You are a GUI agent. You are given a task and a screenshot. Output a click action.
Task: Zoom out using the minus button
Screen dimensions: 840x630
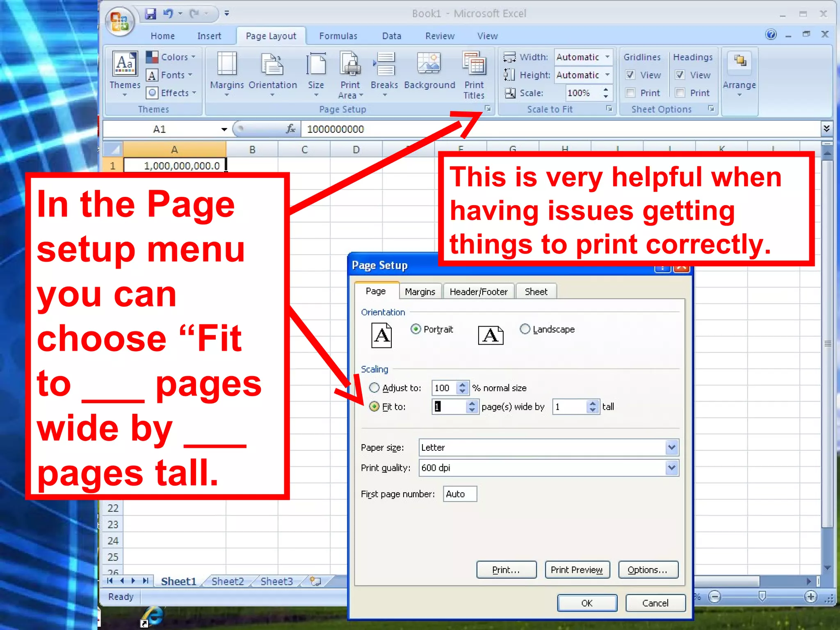714,597
